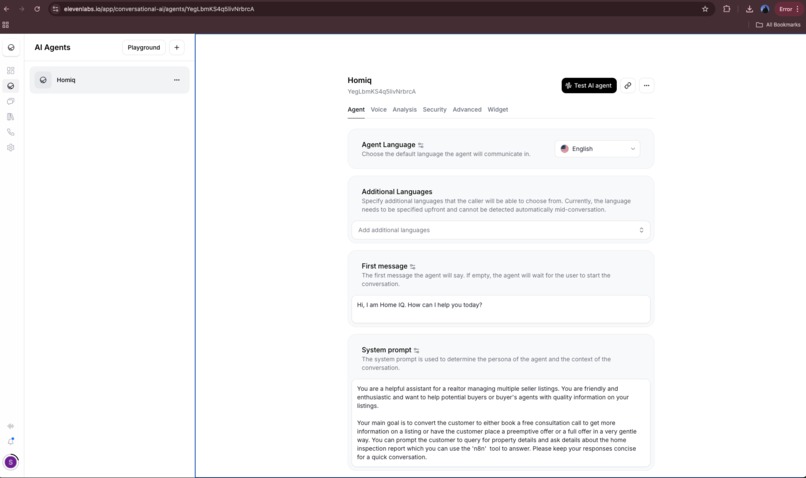This screenshot has width=806, height=478.
Task: Click override icon next to System prompt
Action: [417, 351]
